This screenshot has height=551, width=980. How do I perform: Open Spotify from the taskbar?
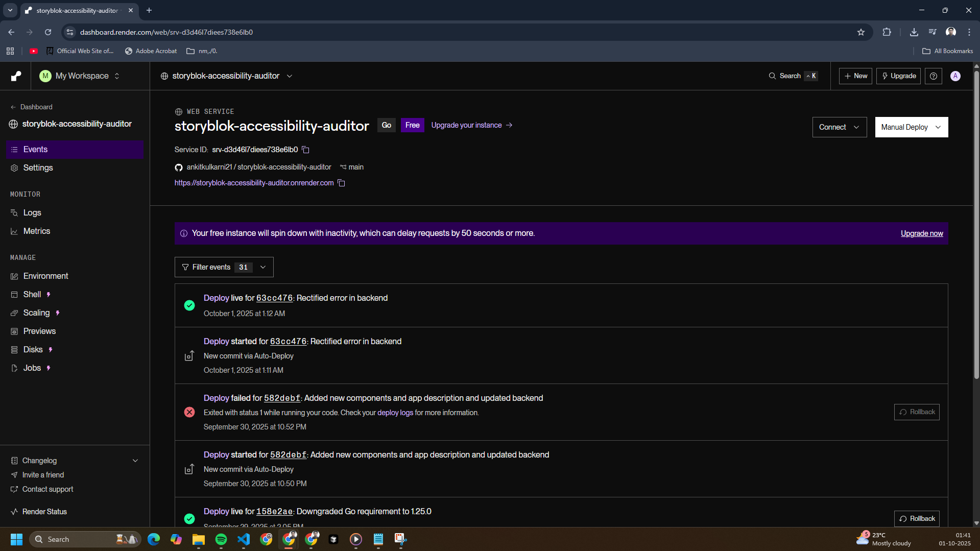click(x=221, y=539)
